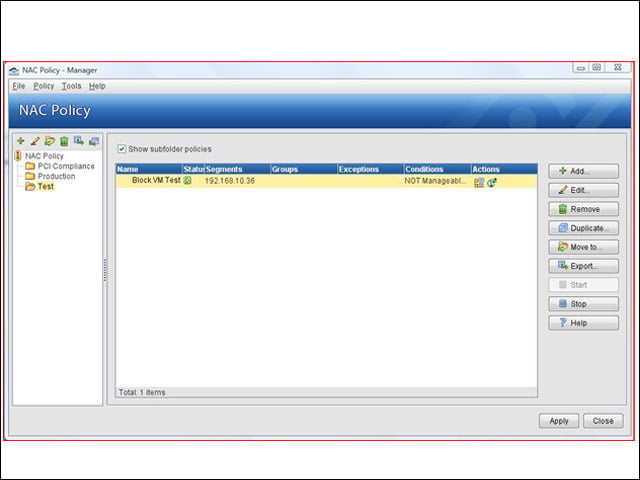
Task: Sort by the Conditions column header
Action: (x=438, y=169)
